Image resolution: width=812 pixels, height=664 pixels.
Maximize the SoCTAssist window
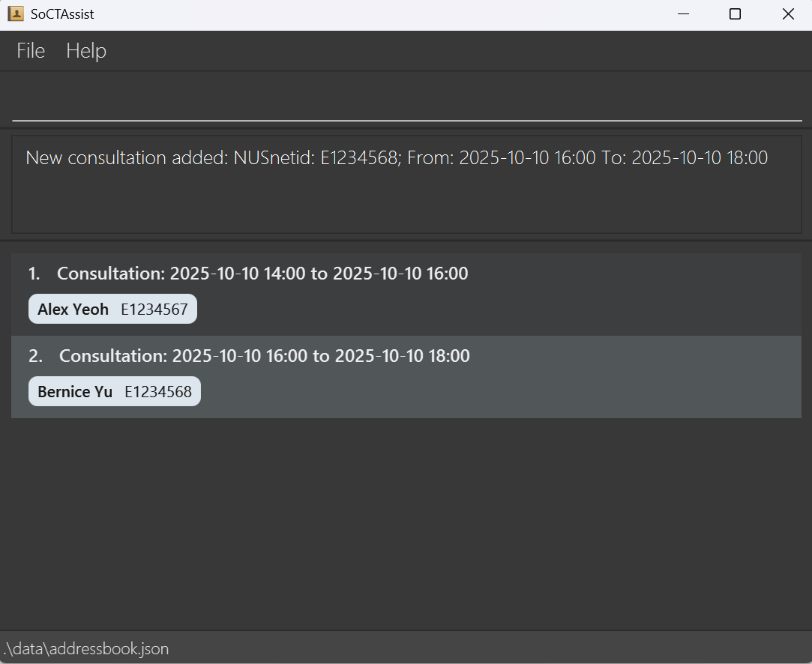click(735, 14)
